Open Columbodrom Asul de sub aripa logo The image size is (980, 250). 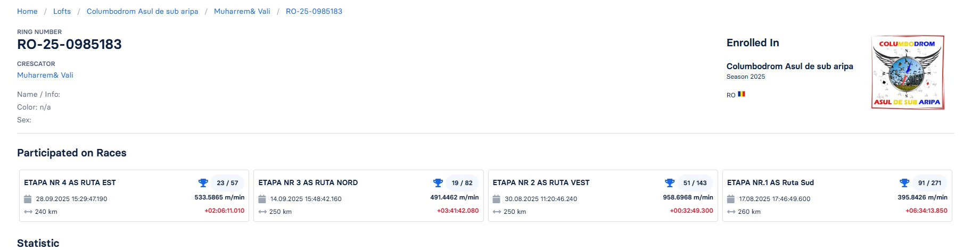(x=907, y=72)
